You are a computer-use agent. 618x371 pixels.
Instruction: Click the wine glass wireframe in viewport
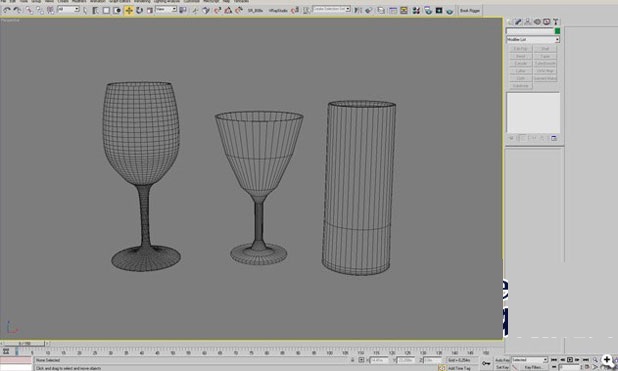pos(141,176)
